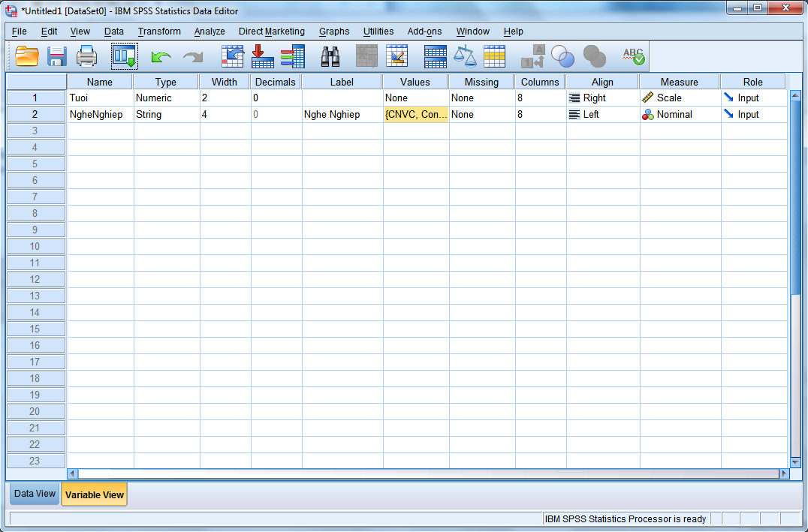Screen dimensions: 808x532
Task: Select the Variable View tab
Action: pos(95,494)
